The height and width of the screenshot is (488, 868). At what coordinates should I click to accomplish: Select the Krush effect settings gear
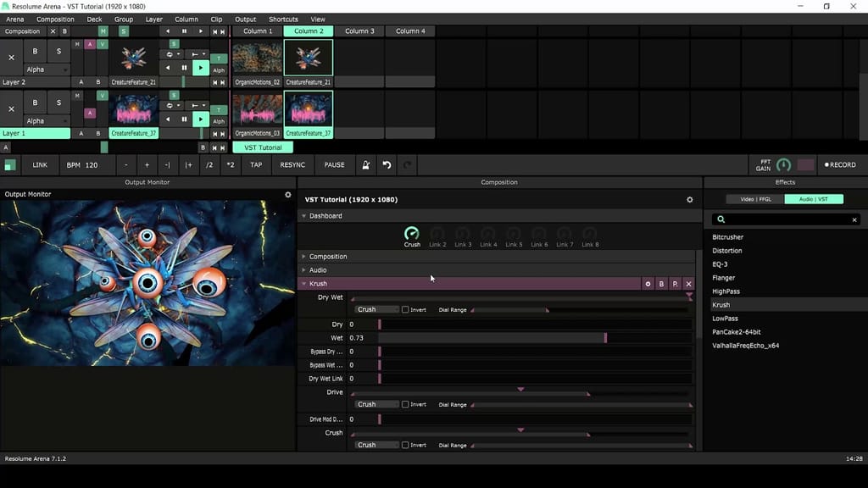(648, 283)
